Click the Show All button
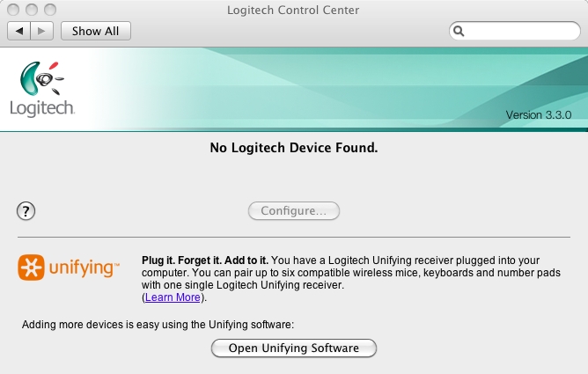Viewport: 588px width, 374px height. 96,31
